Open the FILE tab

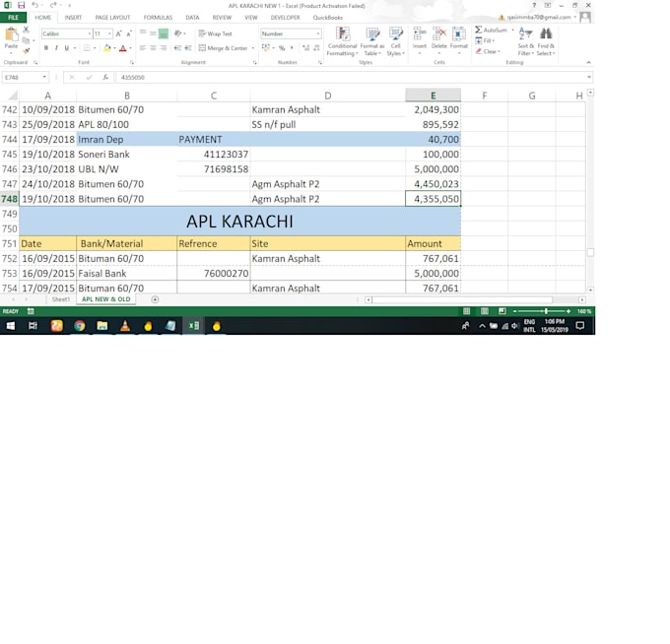point(13,18)
